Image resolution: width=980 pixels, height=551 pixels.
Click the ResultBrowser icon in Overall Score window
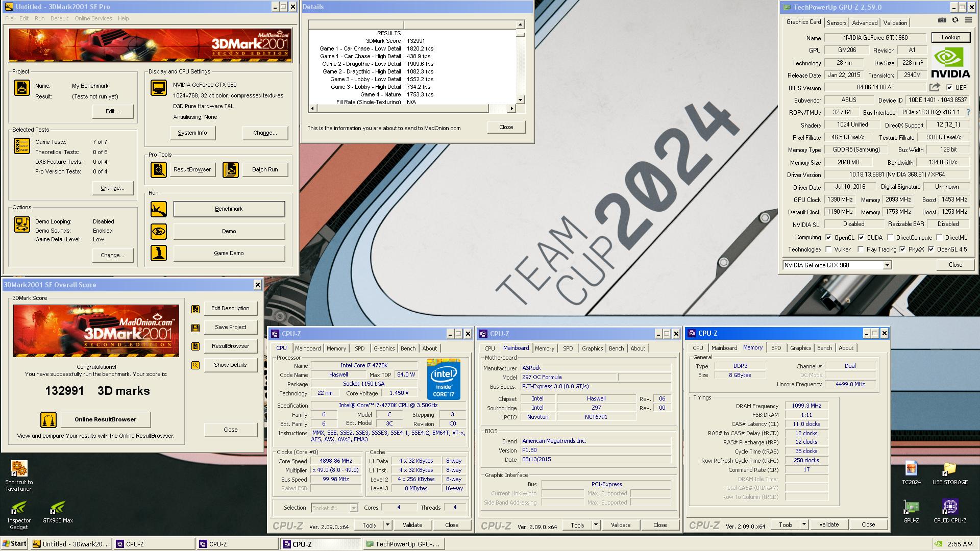tap(195, 346)
